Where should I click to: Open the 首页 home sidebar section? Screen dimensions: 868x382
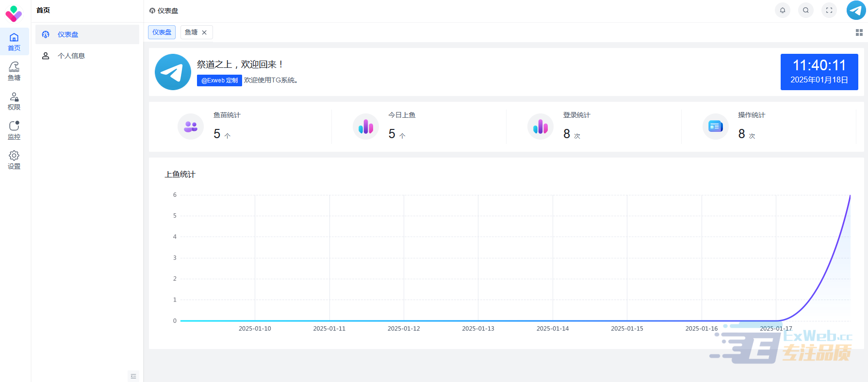pyautogui.click(x=14, y=42)
